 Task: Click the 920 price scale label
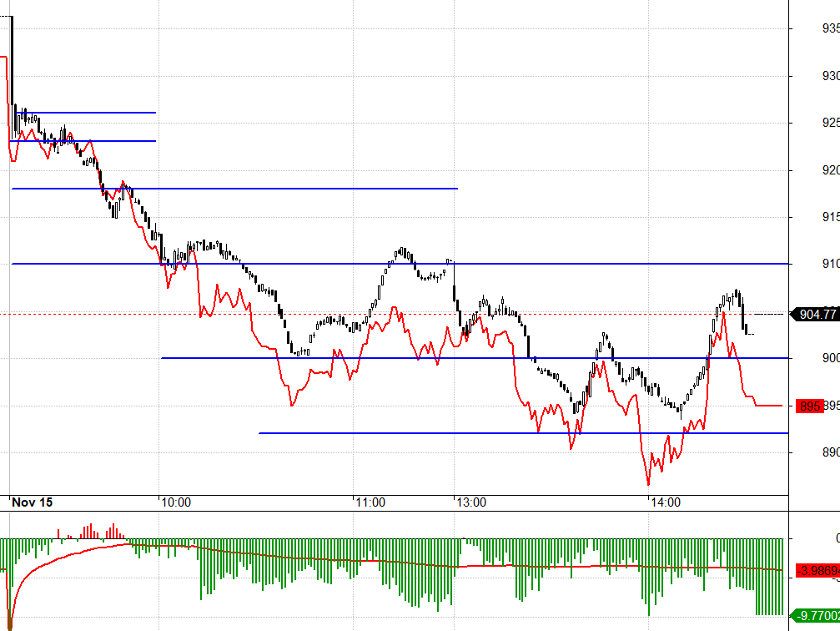coord(831,170)
